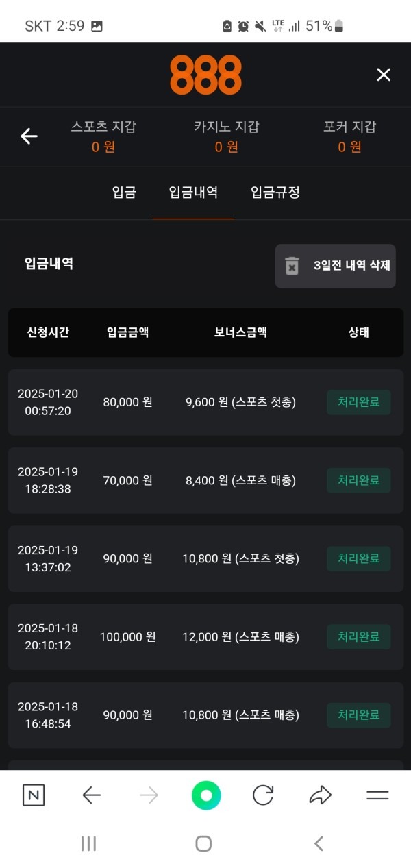Viewport: 411px width, 868px height.
Task: Select the trash icon for deleting history
Action: pos(290,266)
